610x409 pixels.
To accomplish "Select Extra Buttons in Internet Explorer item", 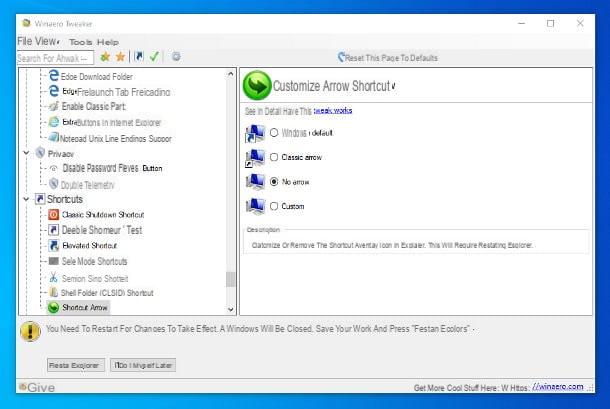I will point(112,123).
